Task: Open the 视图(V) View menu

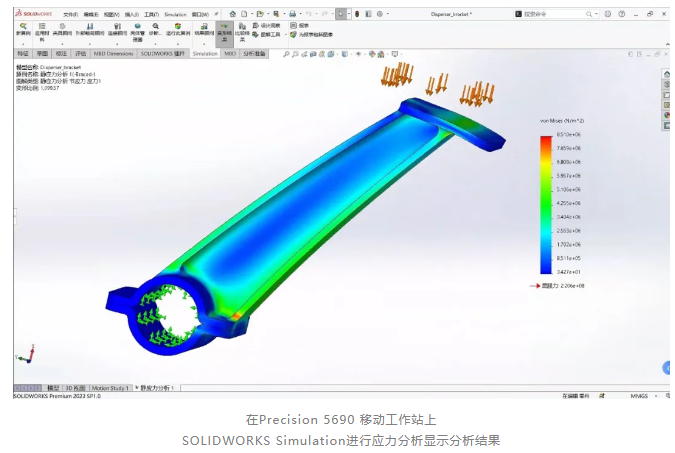Action: tap(111, 14)
